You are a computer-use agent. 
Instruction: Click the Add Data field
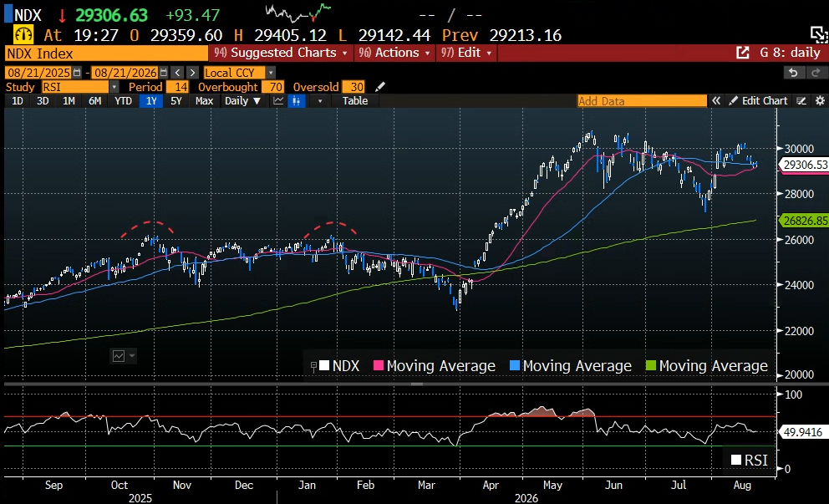click(x=642, y=101)
